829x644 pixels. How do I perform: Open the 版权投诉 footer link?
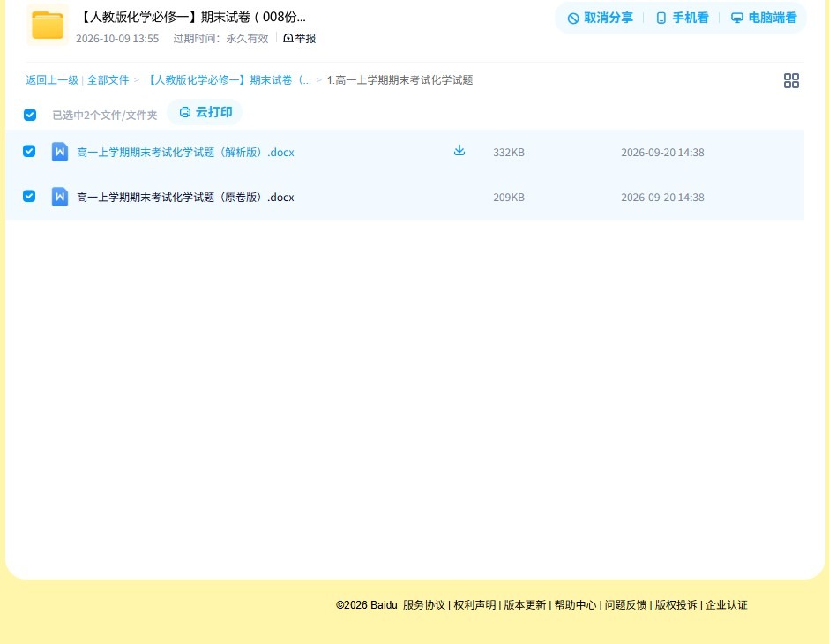click(676, 605)
